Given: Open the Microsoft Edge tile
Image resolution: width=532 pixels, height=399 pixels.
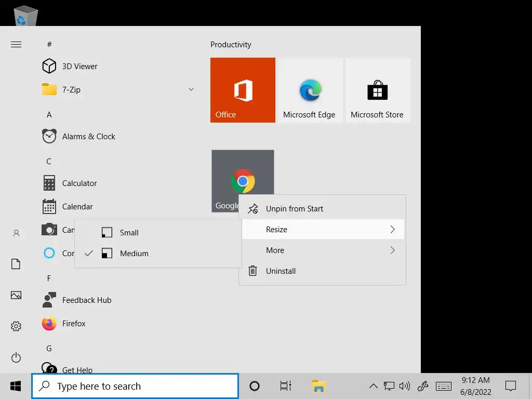Looking at the screenshot, I should 310,90.
